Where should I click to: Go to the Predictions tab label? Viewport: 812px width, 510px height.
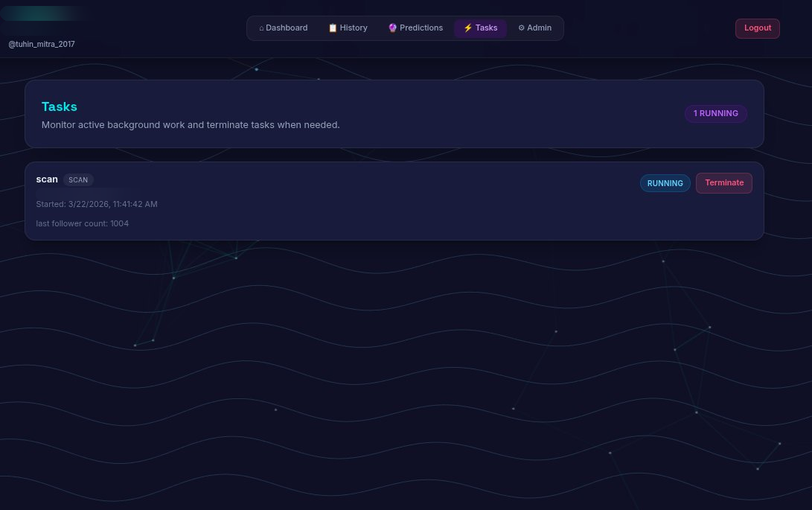(421, 28)
